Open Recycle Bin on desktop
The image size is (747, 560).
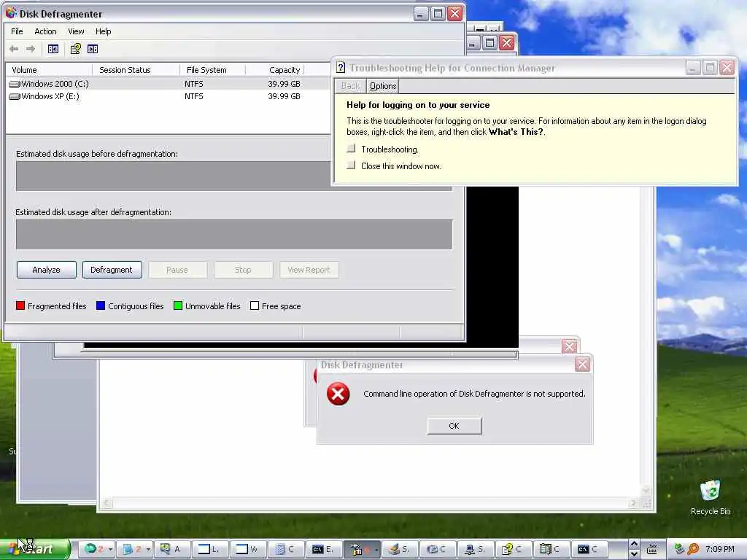coord(710,498)
